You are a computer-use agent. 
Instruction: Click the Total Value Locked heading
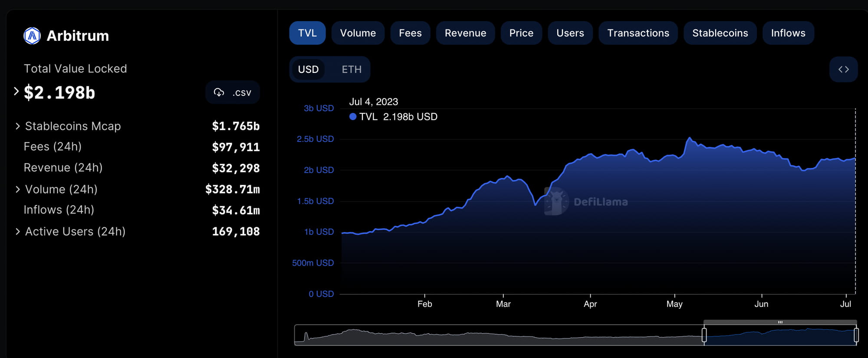tap(75, 69)
